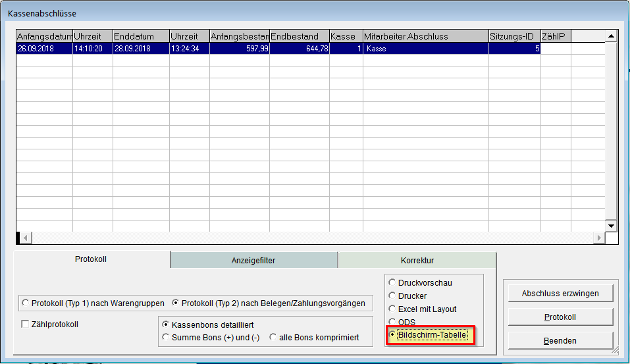Select cell with value 597,99
630x364 pixels.
click(x=240, y=49)
